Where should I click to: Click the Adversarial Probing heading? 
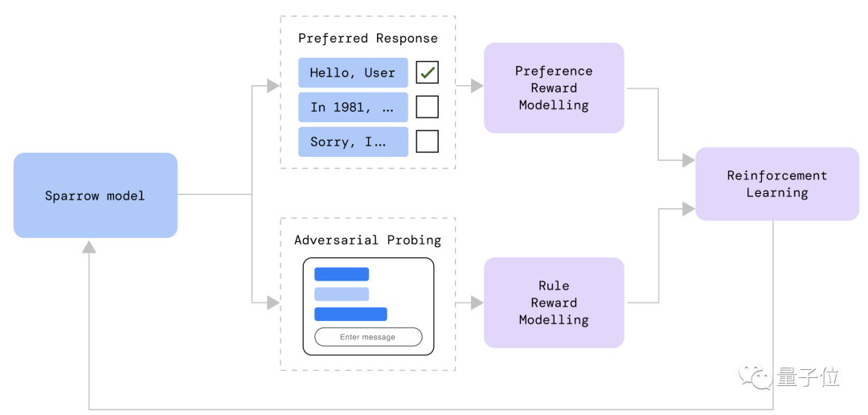click(367, 240)
